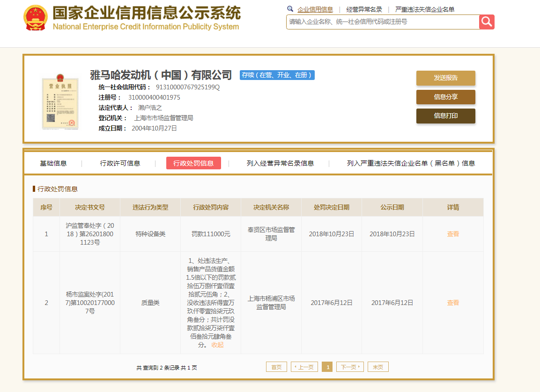Go to first page with 首页
540x392 pixels.
(x=276, y=367)
